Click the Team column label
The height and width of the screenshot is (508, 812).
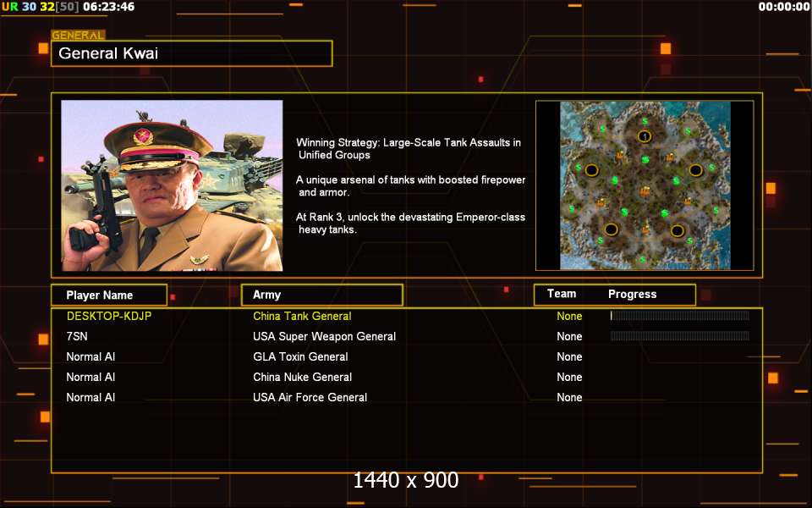coord(562,294)
